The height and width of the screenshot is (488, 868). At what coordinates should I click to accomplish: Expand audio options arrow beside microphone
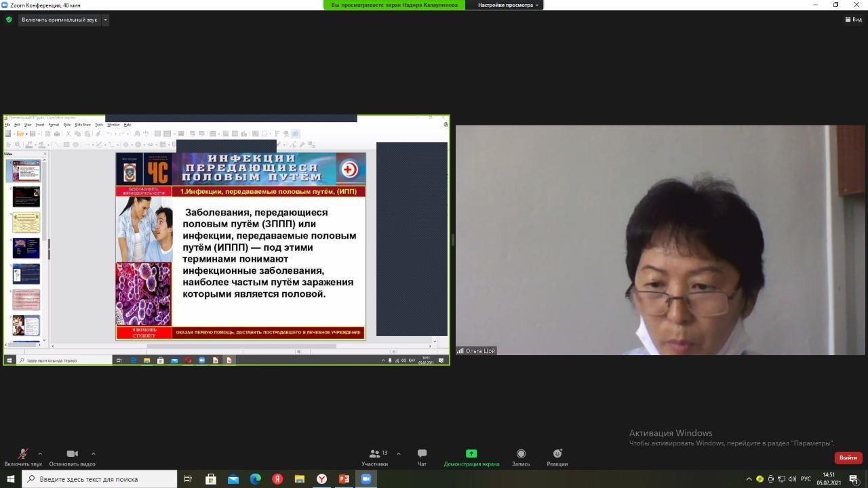40,453
